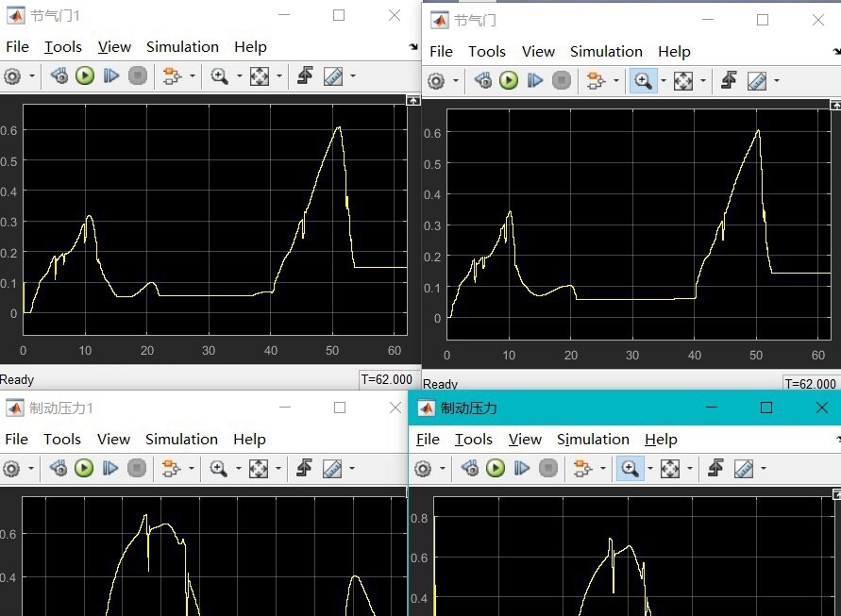Expand scale axes arrow in 节气门 scope

point(702,81)
